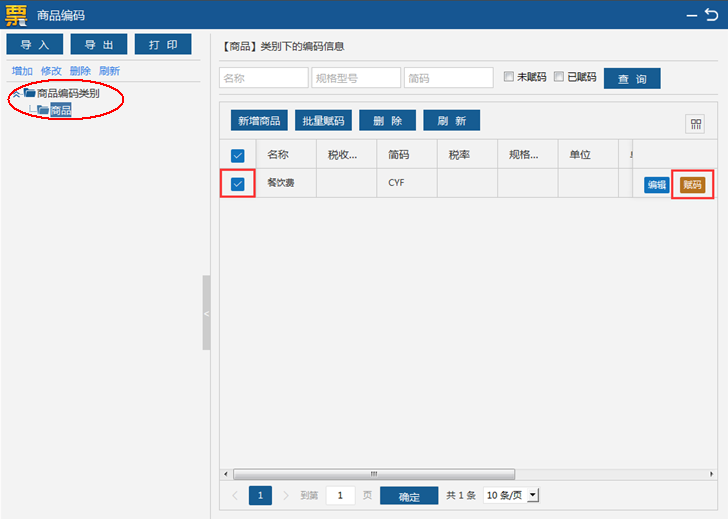Toggle the 未赋码 checkbox
Screen dimensions: 728x519
click(509, 77)
